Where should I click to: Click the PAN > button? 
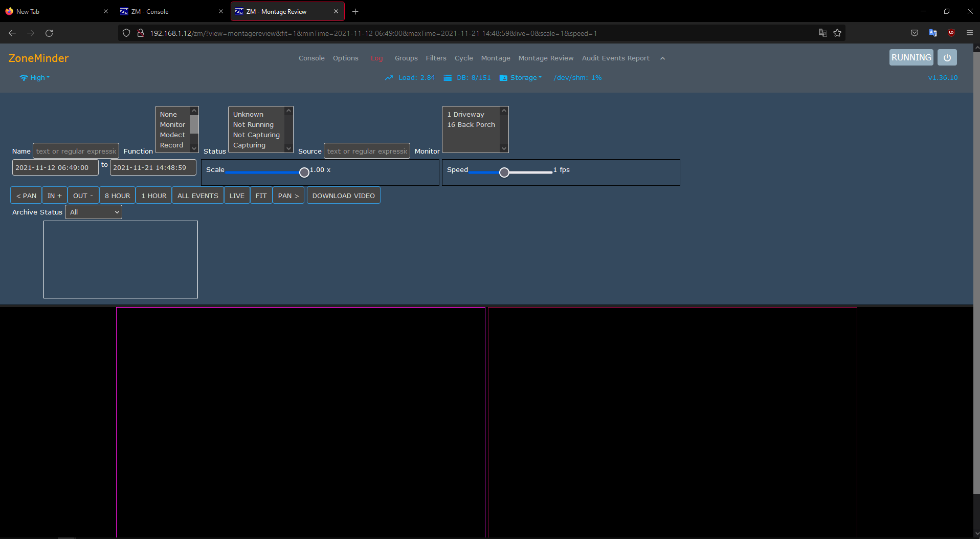point(288,196)
